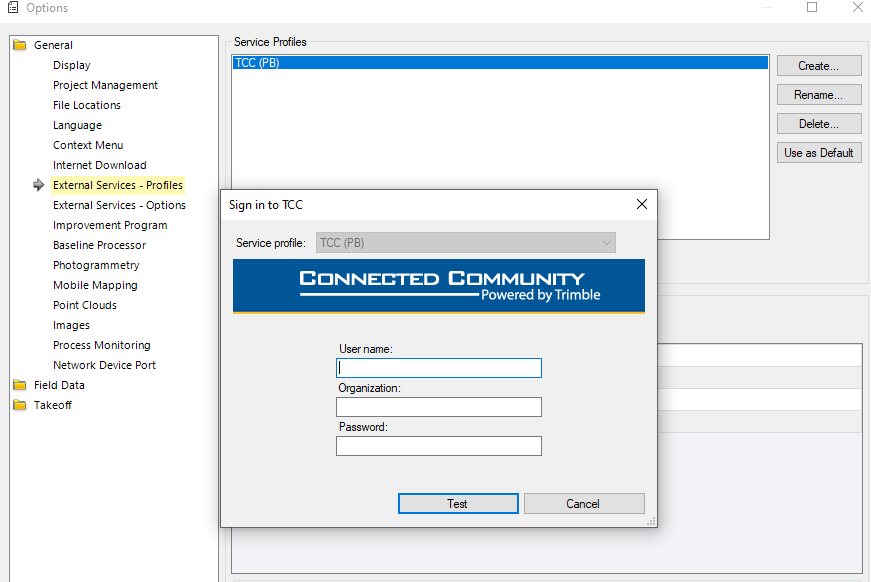This screenshot has height=582, width=871.
Task: Cancel the TCC sign-in dialog
Action: point(584,503)
